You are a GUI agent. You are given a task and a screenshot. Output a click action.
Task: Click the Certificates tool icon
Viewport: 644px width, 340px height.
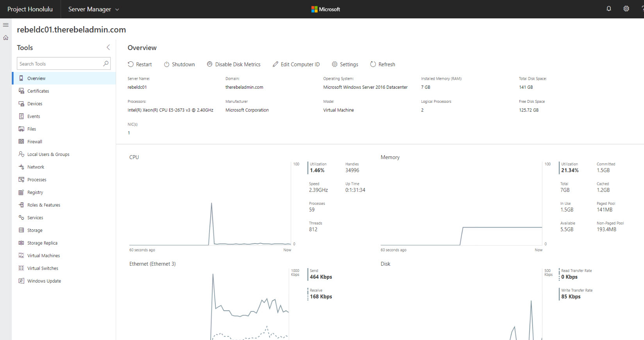coord(21,91)
